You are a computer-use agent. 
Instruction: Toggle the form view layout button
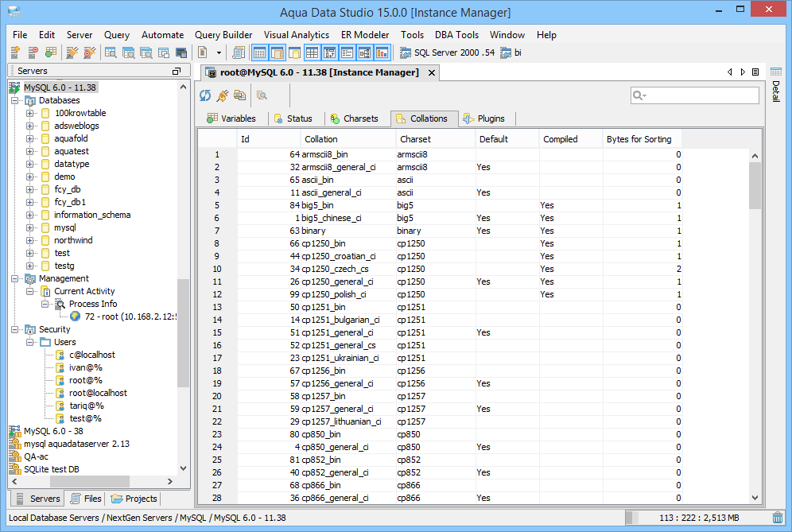point(347,52)
